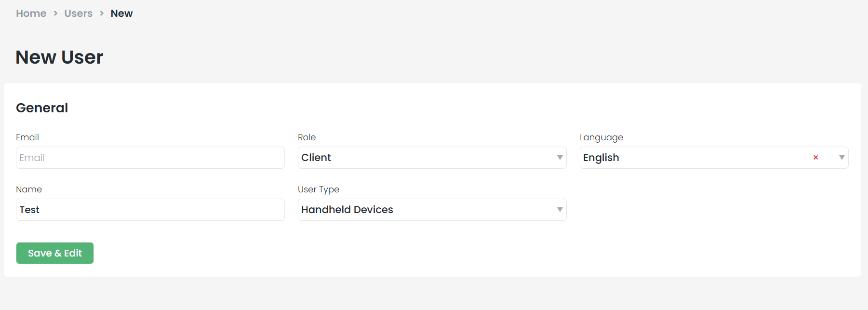Click the User Type field label
868x310 pixels.
(319, 189)
